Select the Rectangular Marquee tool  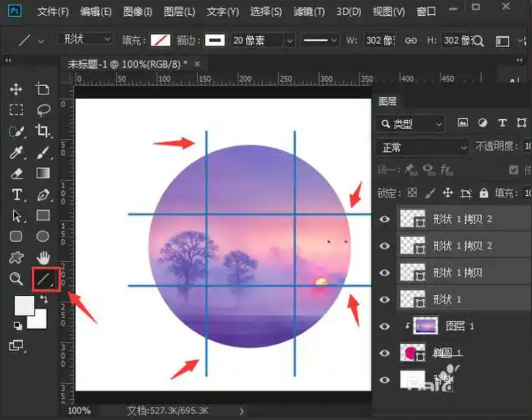[x=16, y=110]
